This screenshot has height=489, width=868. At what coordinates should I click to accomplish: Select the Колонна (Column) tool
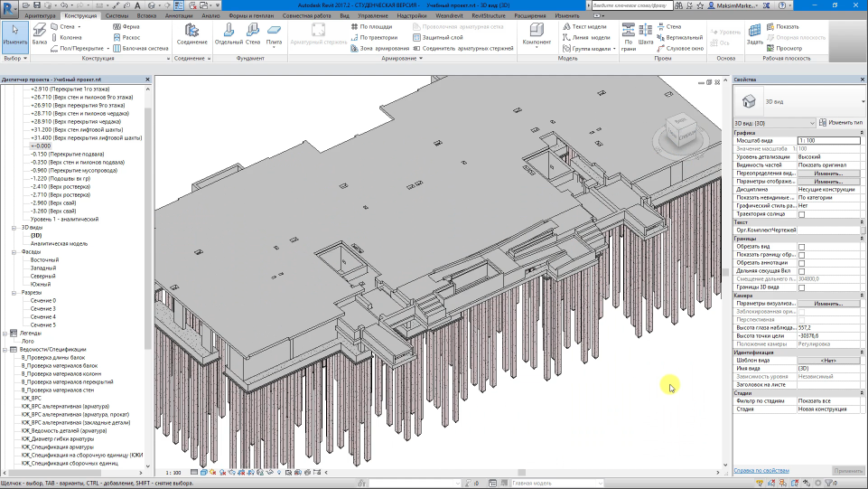(x=68, y=37)
